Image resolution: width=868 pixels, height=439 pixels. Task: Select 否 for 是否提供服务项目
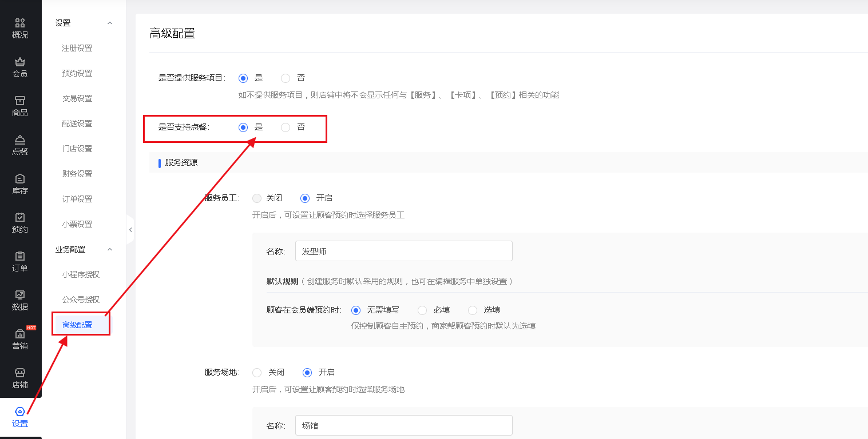tap(286, 78)
